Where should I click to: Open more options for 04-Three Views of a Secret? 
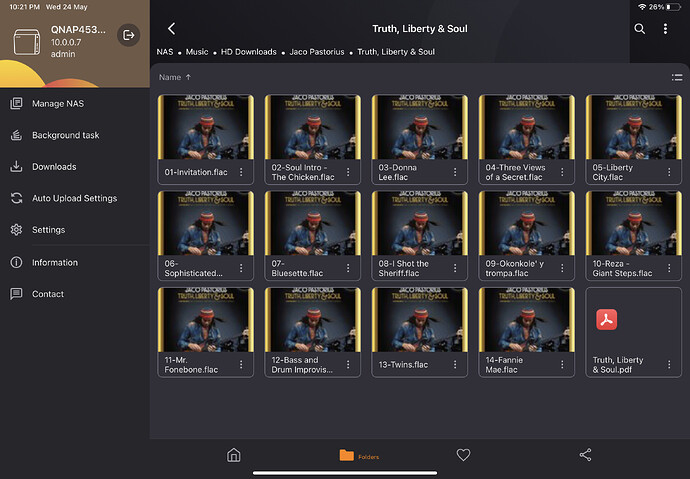pos(562,172)
